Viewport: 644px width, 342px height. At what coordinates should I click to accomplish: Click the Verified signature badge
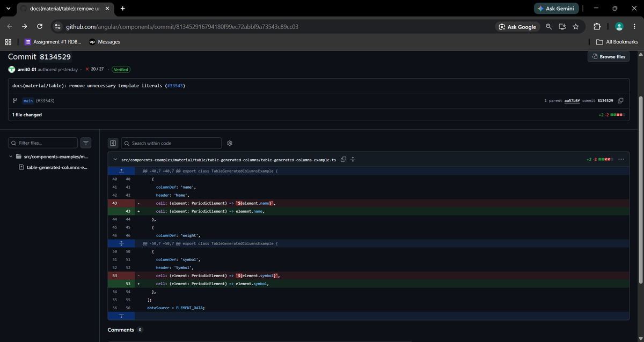[x=121, y=69]
